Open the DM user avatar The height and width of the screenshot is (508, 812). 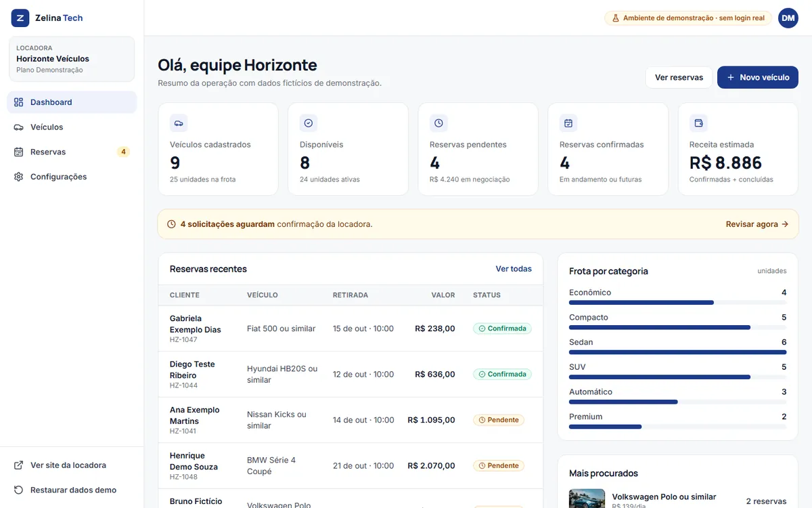click(x=788, y=18)
